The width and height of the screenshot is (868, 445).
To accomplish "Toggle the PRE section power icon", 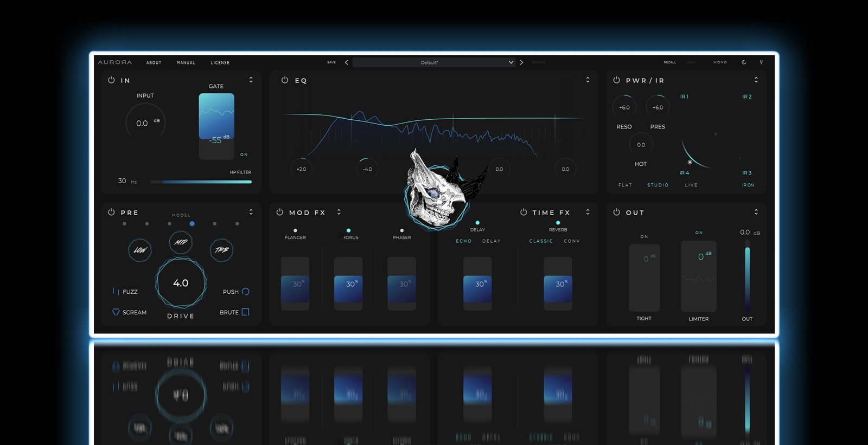I will click(111, 212).
